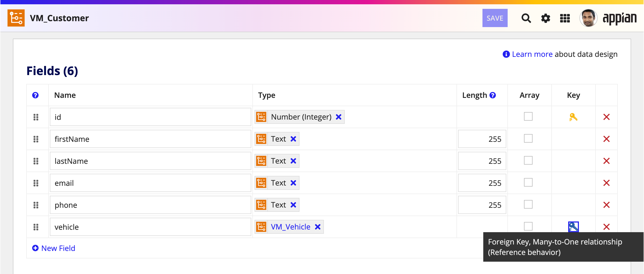Click the firstName name input
This screenshot has height=274, width=644.
click(x=150, y=139)
